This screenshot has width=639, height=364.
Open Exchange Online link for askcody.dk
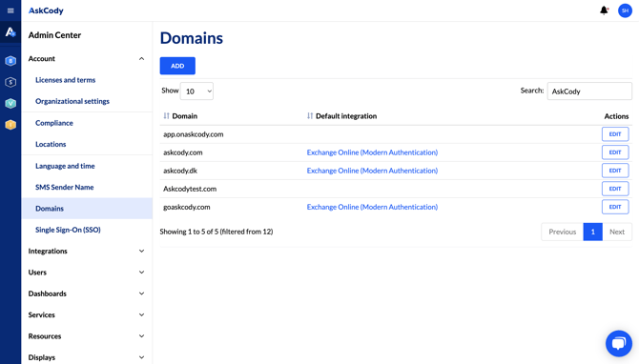tap(372, 171)
